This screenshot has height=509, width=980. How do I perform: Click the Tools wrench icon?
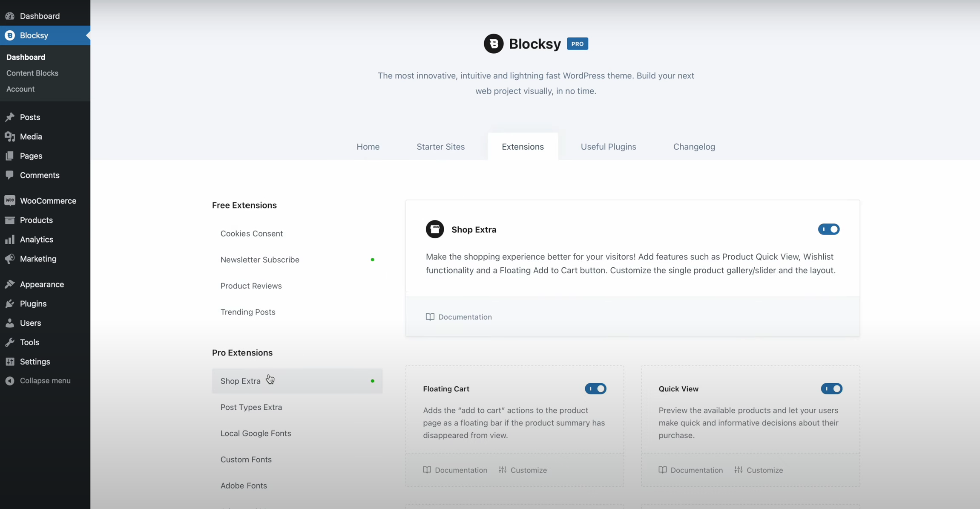[9, 342]
